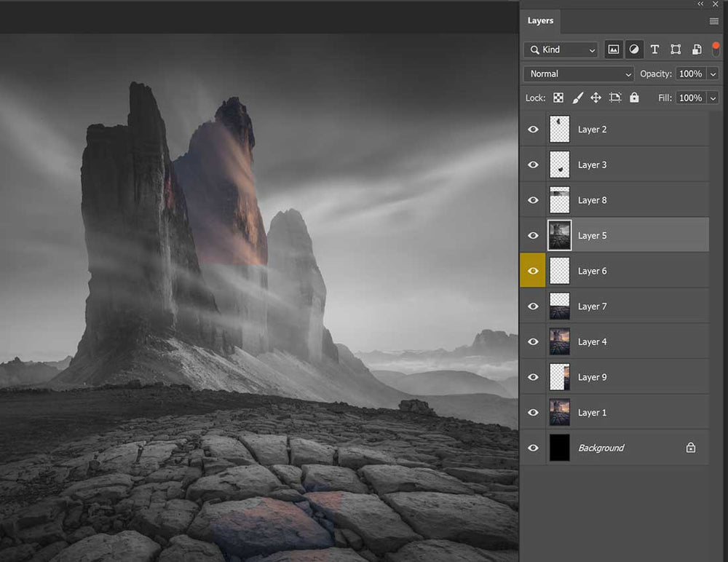Click the 'Layer 3' name text
The image size is (728, 562).
click(x=592, y=165)
